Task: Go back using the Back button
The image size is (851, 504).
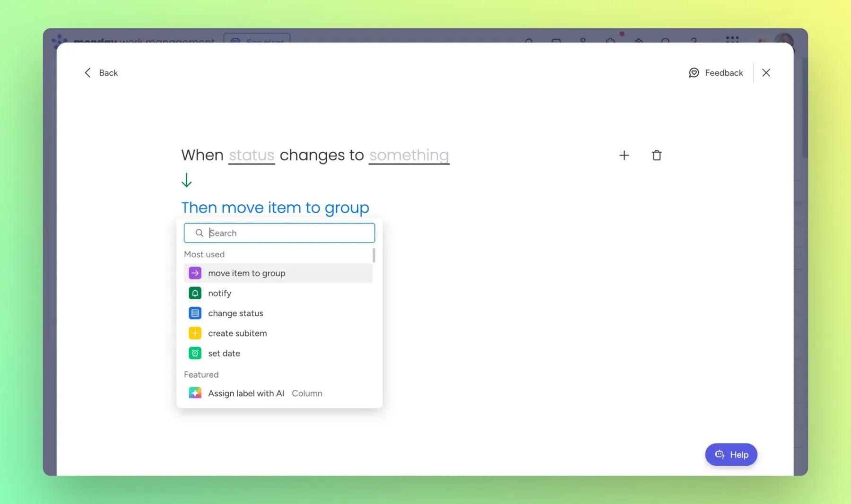Action: (101, 73)
